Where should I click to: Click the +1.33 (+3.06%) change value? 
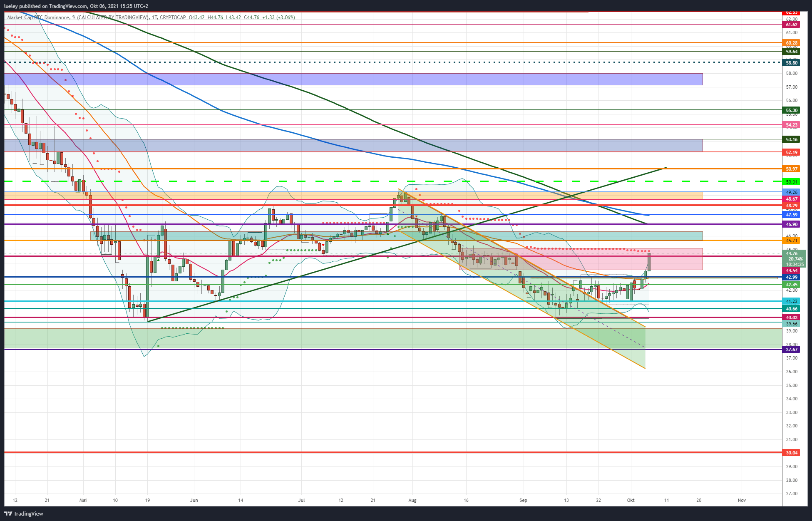[x=278, y=17]
